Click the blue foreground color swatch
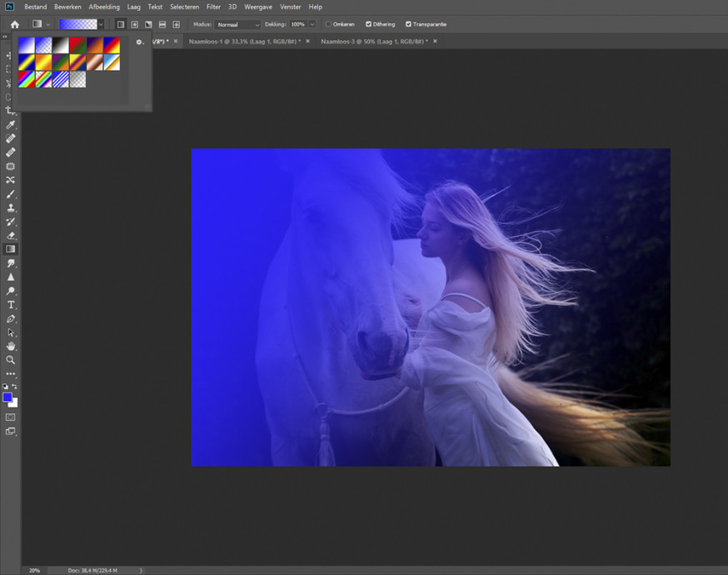Image resolution: width=728 pixels, height=575 pixels. pyautogui.click(x=7, y=397)
